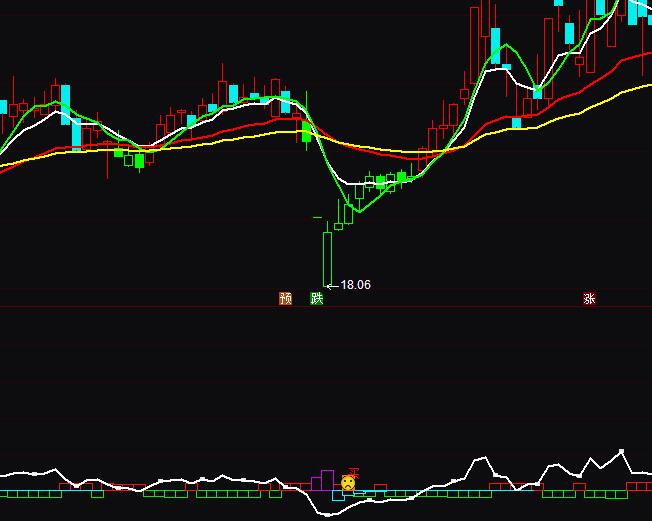Click the green 跌 decline marker
The image size is (652, 521).
point(317,298)
